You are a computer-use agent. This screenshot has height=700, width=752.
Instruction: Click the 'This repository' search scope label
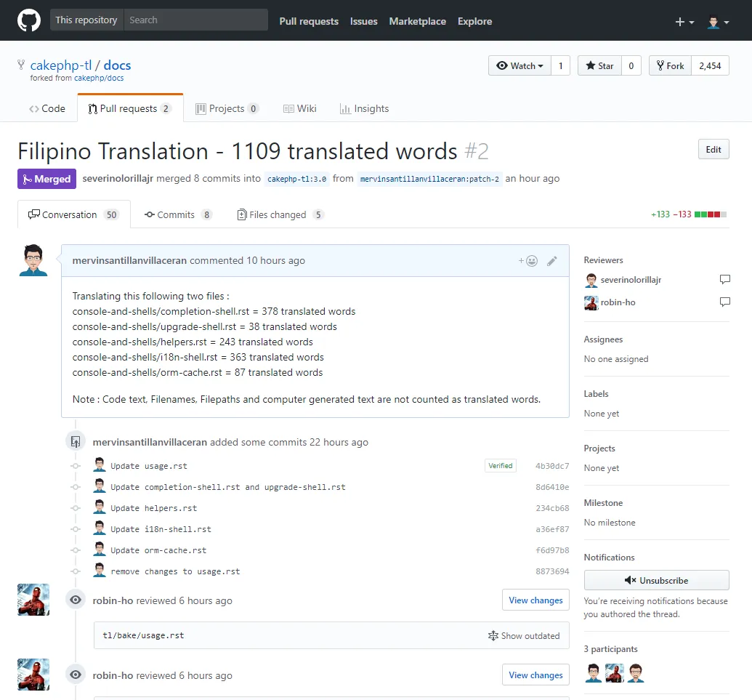coord(86,20)
